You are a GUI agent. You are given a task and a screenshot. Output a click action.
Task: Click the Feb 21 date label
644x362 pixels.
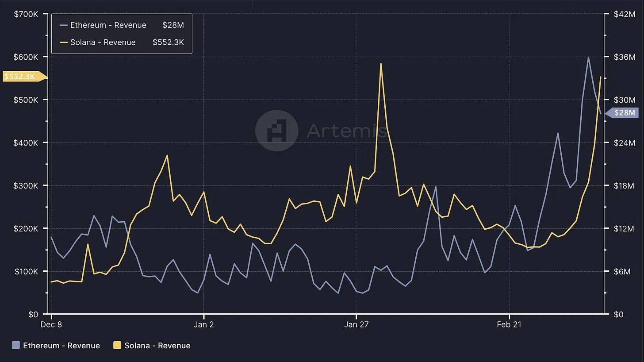pyautogui.click(x=509, y=324)
